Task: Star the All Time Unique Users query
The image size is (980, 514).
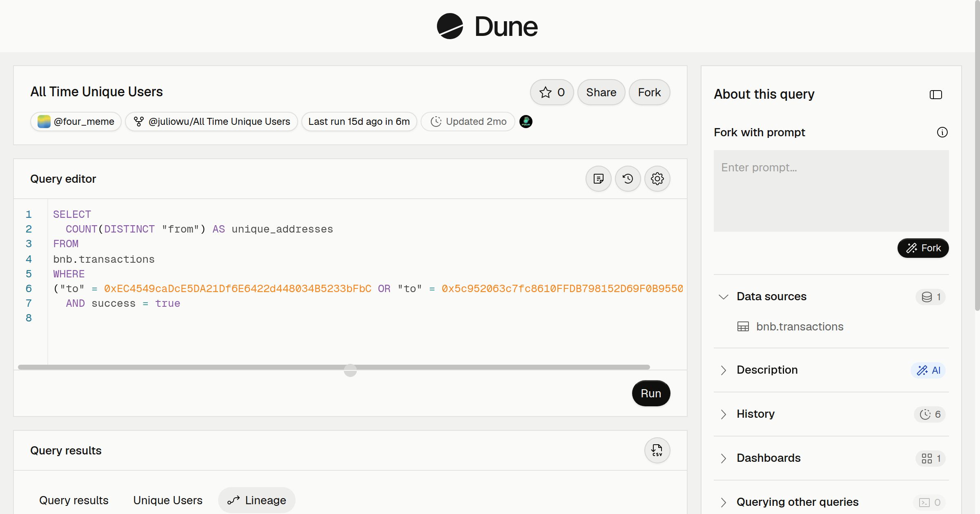Action: 552,92
